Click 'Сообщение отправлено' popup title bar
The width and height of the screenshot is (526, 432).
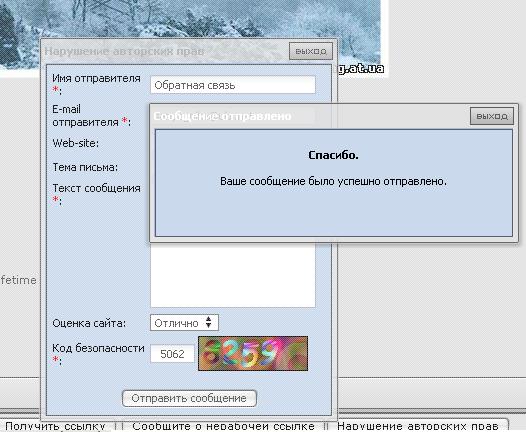[309, 116]
